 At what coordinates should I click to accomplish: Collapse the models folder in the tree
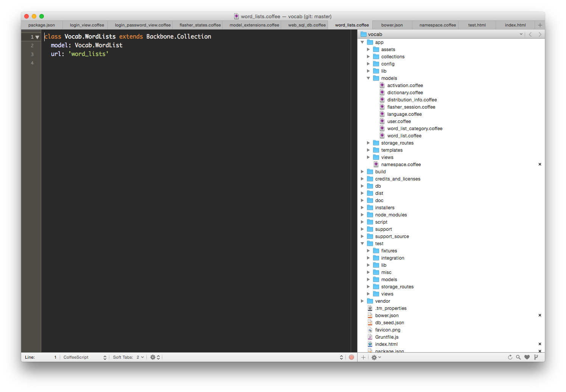coord(369,78)
